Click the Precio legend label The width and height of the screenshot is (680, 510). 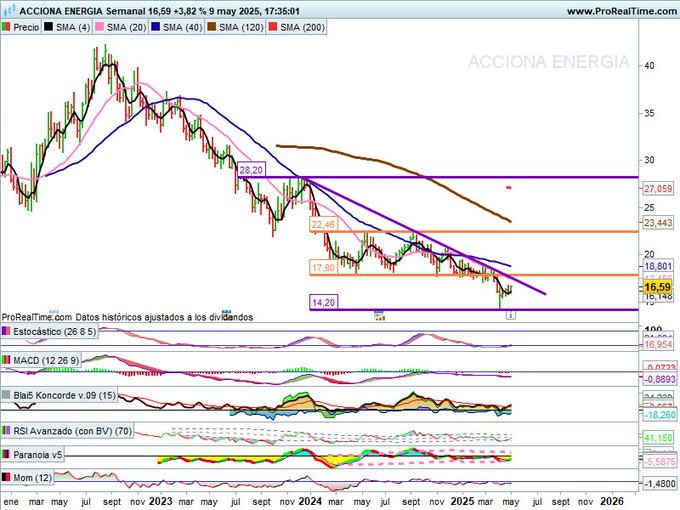pos(26,27)
